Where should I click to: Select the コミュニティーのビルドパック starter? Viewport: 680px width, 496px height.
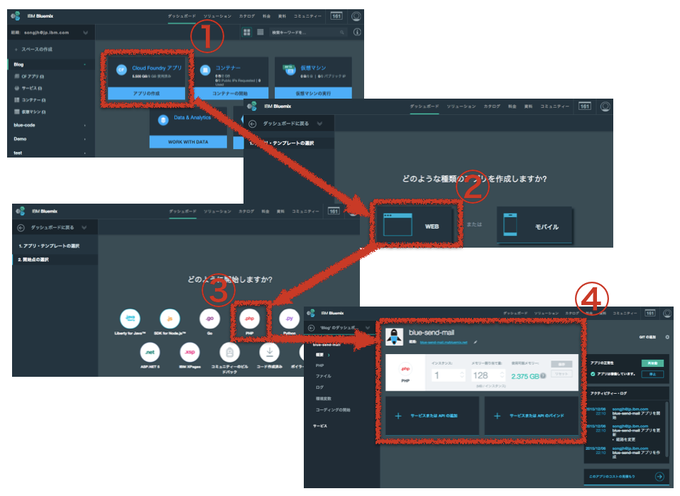(229, 352)
